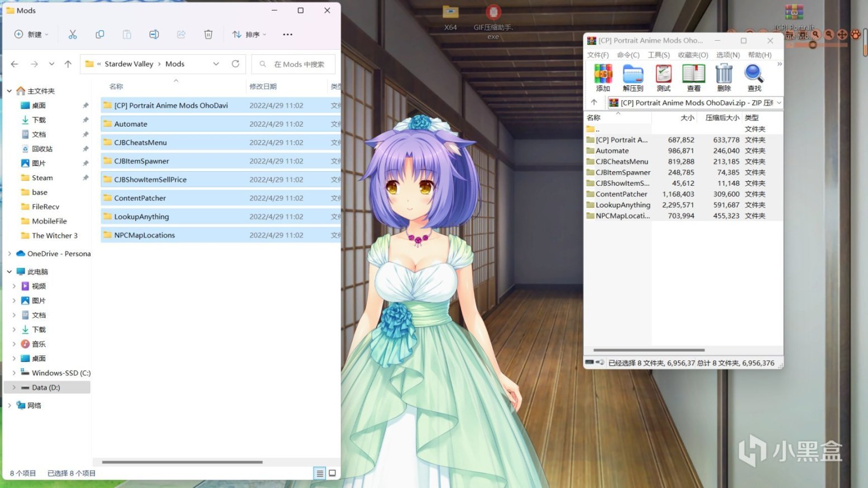Refresh the Mods folder view
This screenshot has width=868, height=488.
click(x=236, y=64)
